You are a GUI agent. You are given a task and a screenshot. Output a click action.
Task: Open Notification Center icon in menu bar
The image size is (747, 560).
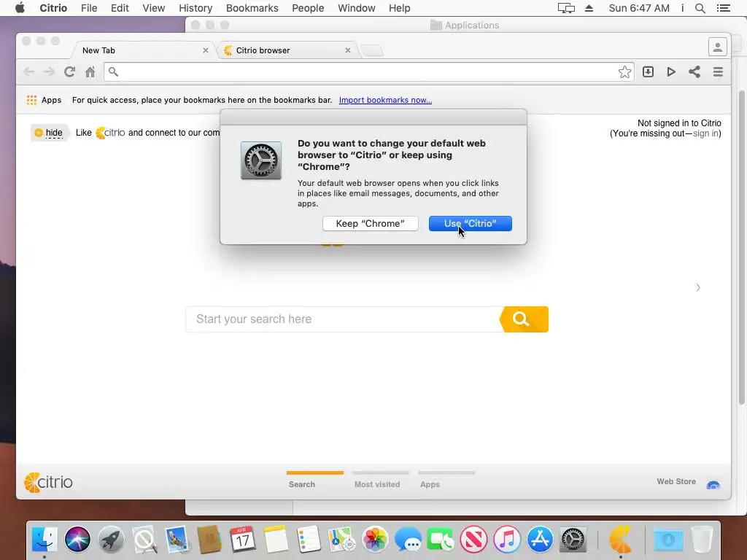723,8
